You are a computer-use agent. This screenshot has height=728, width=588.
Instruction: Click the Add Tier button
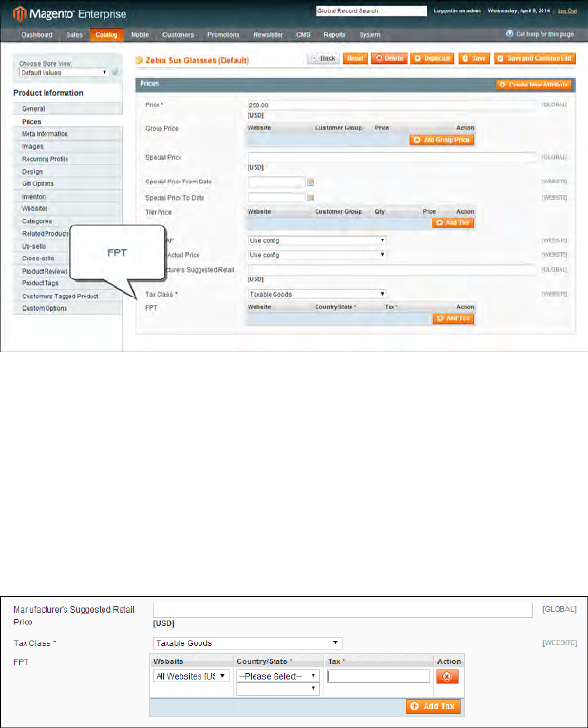coord(453,223)
